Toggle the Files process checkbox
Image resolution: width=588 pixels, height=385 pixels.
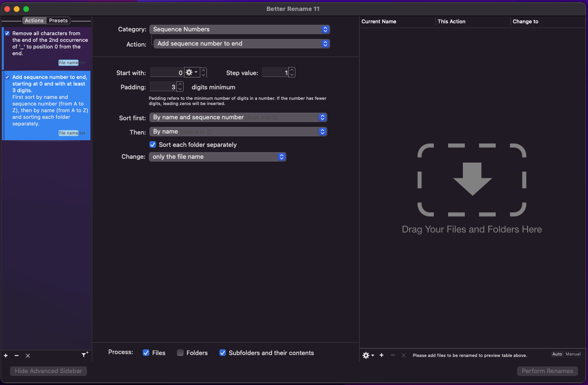(x=146, y=353)
